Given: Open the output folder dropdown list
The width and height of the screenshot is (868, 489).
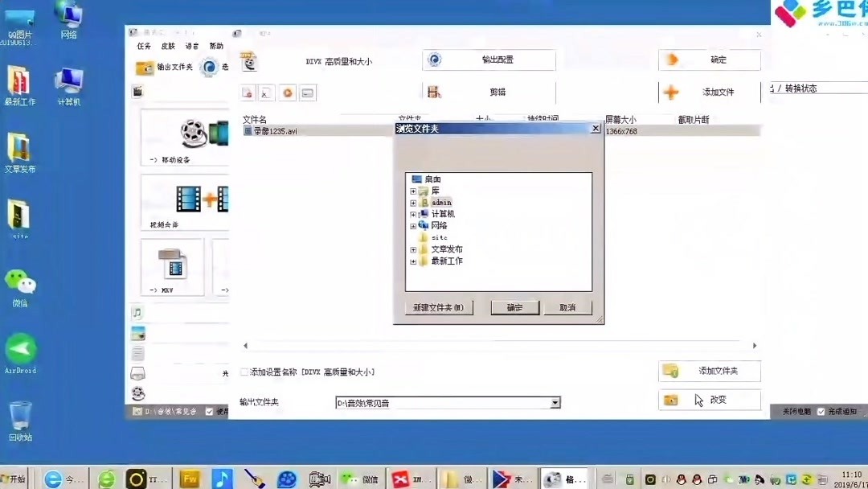Looking at the screenshot, I should [555, 402].
